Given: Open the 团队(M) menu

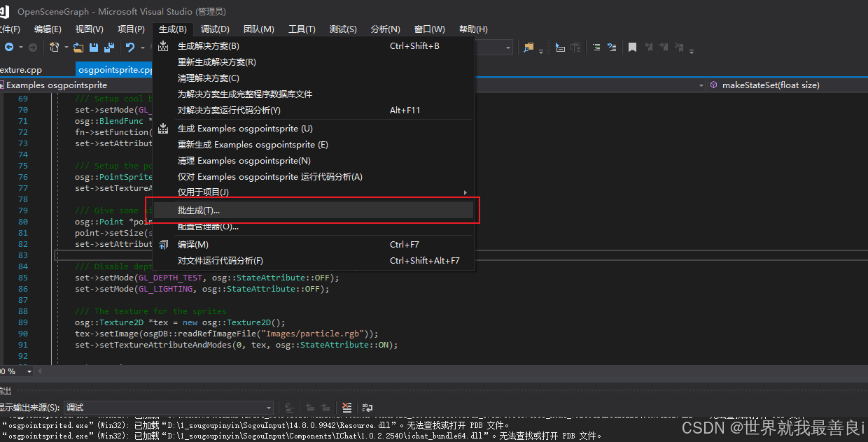Looking at the screenshot, I should click(x=258, y=29).
